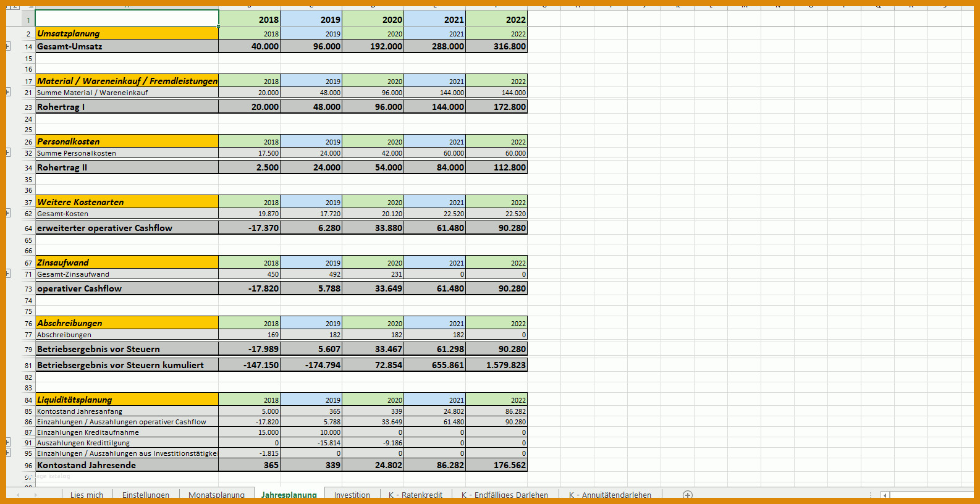This screenshot has height=504, width=980.
Task: Select the Einzahlungen Kreditaufnahme label cell
Action: pos(127,432)
